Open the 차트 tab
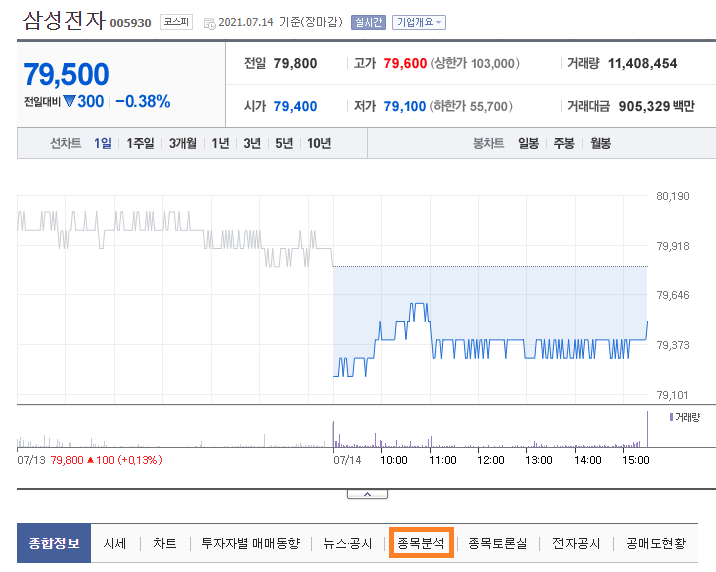 pyautogui.click(x=164, y=543)
